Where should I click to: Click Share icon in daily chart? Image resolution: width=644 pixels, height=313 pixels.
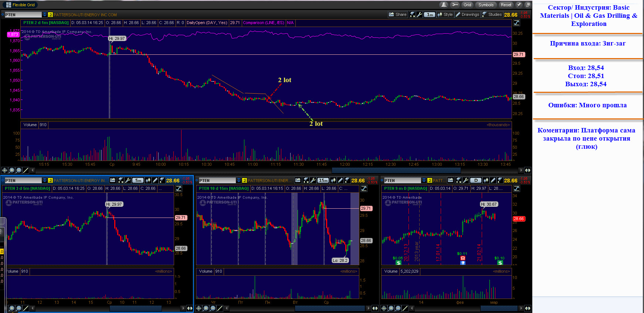[x=451, y=180]
